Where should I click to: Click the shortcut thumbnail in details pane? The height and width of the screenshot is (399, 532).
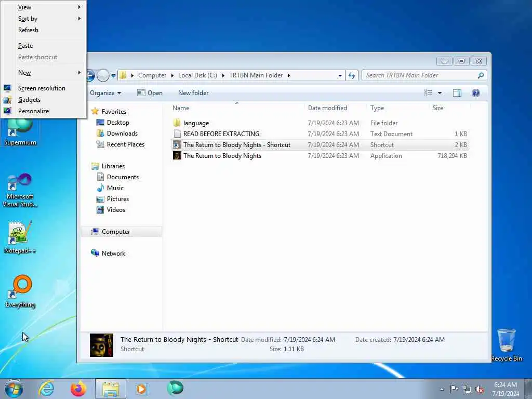coord(101,345)
